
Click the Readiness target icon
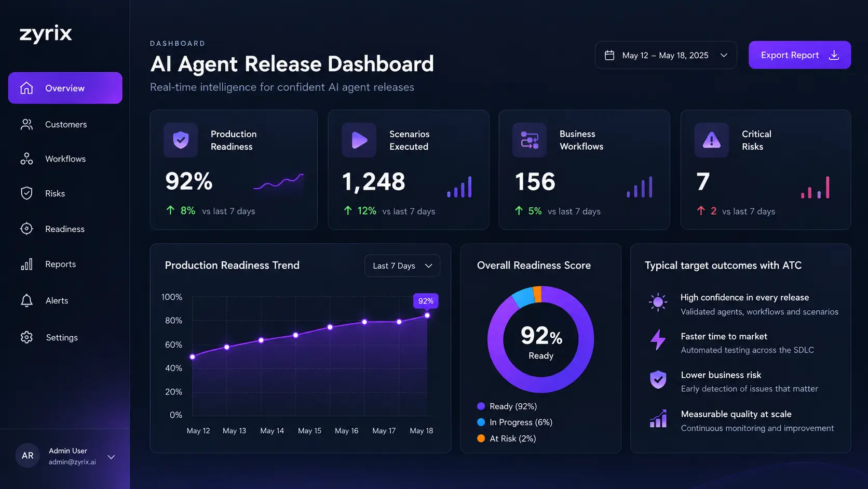pyautogui.click(x=26, y=229)
